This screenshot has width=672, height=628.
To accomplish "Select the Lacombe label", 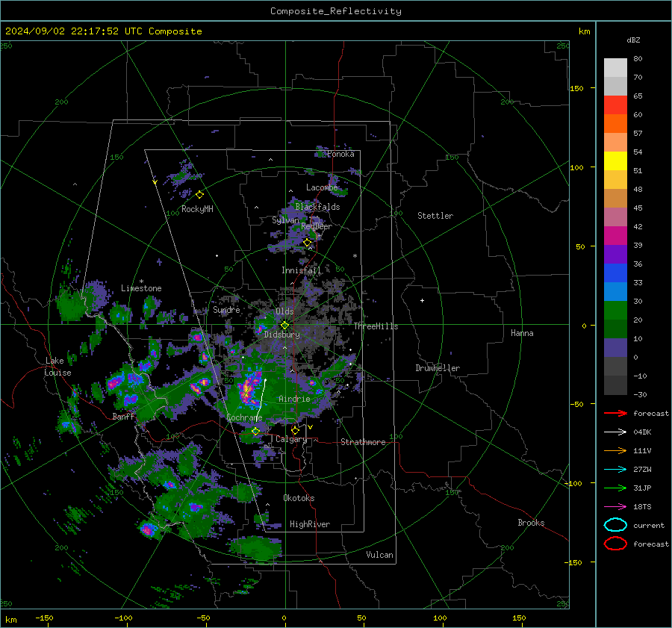I will click(x=322, y=187).
